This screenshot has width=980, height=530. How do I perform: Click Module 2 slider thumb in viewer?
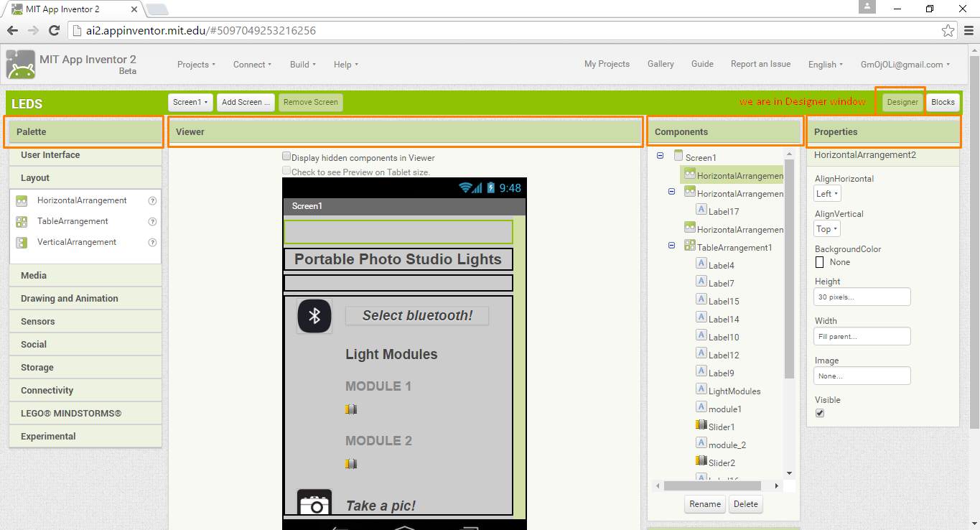click(x=350, y=464)
